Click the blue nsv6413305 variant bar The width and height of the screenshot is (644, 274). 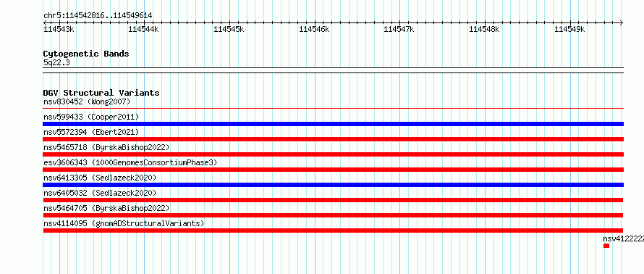pyautogui.click(x=333, y=185)
